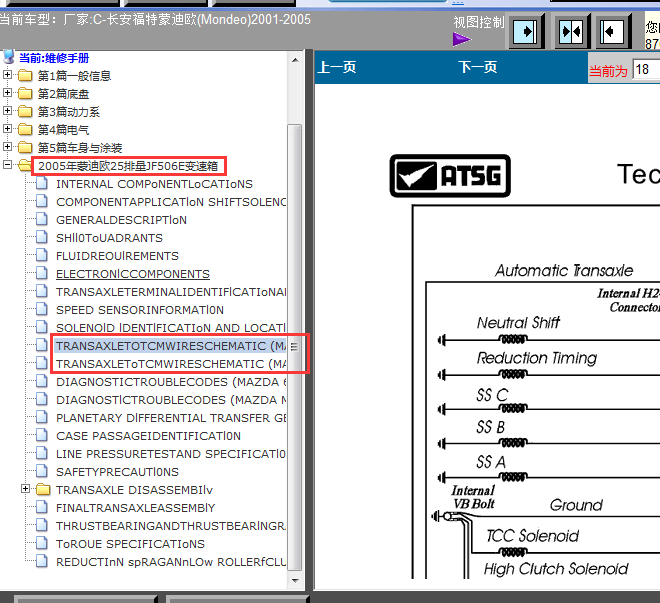The width and height of the screenshot is (660, 603).
Task: Click the center-split view control button
Action: tap(571, 31)
